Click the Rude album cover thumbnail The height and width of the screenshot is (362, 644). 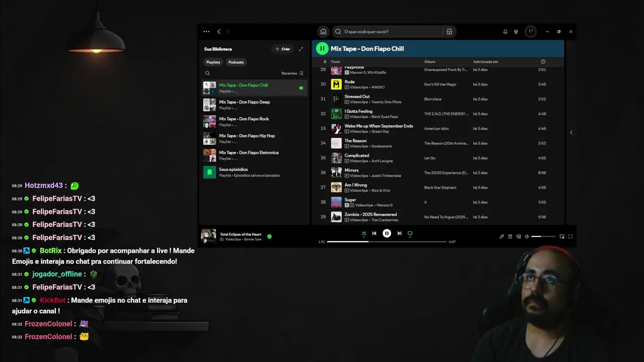pos(336,84)
